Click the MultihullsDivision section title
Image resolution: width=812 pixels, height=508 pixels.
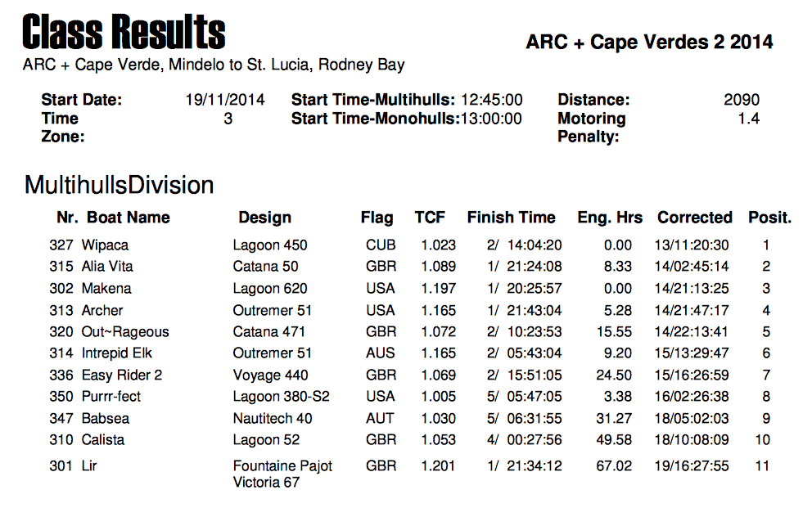coord(120,185)
